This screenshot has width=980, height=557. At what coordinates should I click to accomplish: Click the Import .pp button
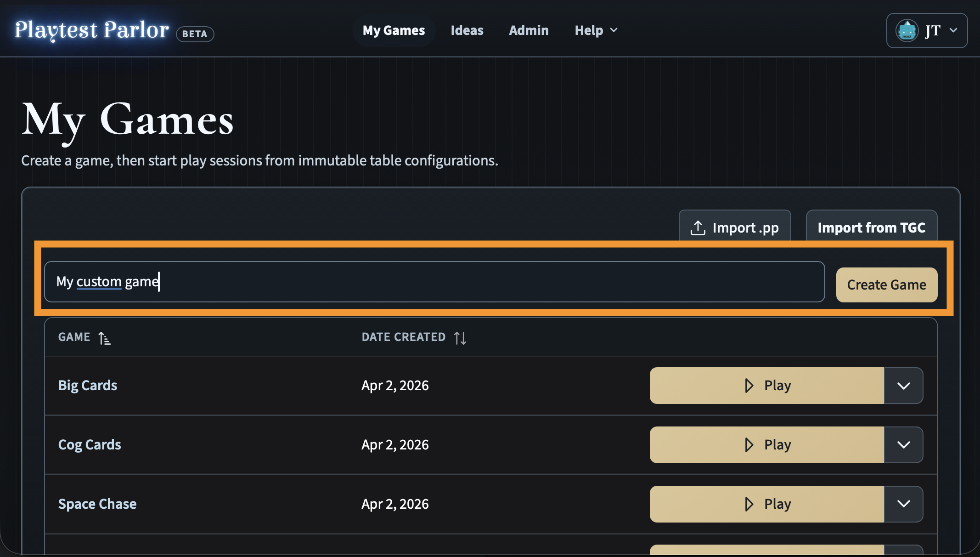[x=735, y=227]
